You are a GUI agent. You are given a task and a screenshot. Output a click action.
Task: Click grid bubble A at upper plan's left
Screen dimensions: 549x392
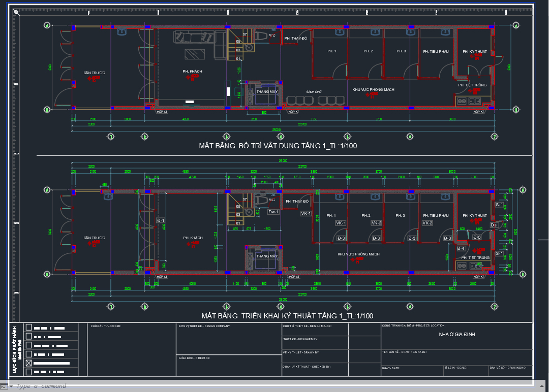click(x=47, y=25)
